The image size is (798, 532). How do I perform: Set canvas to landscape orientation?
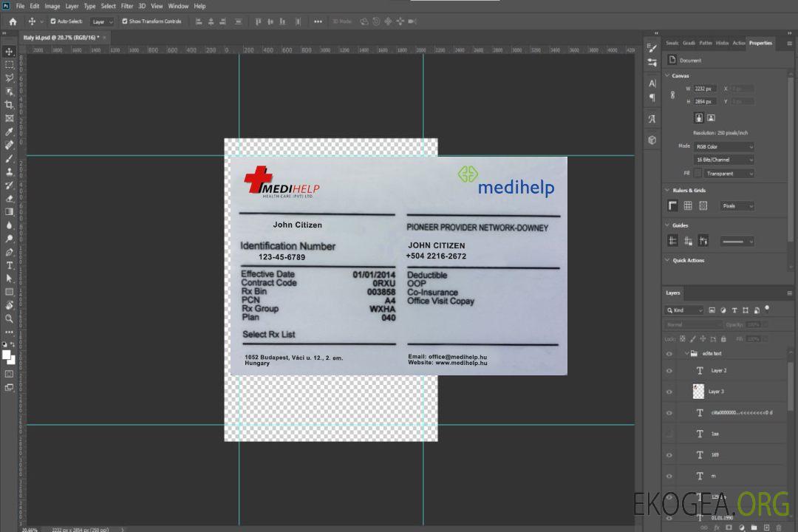pos(711,117)
